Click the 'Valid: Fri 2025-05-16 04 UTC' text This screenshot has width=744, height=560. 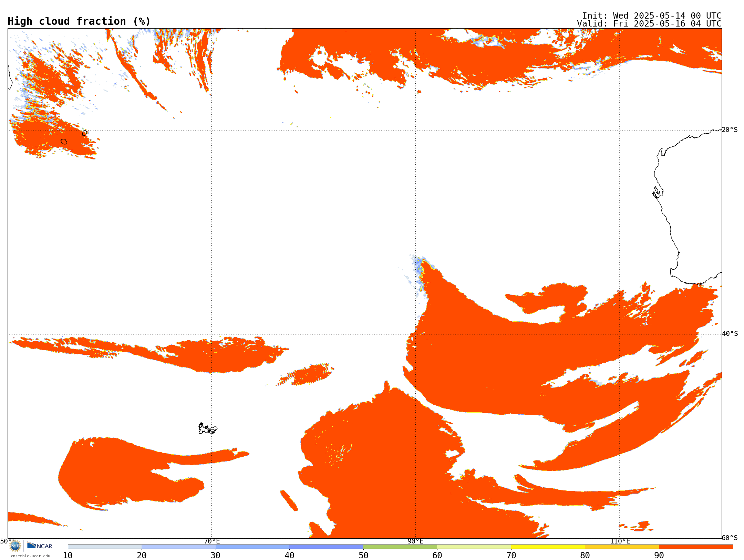(649, 24)
